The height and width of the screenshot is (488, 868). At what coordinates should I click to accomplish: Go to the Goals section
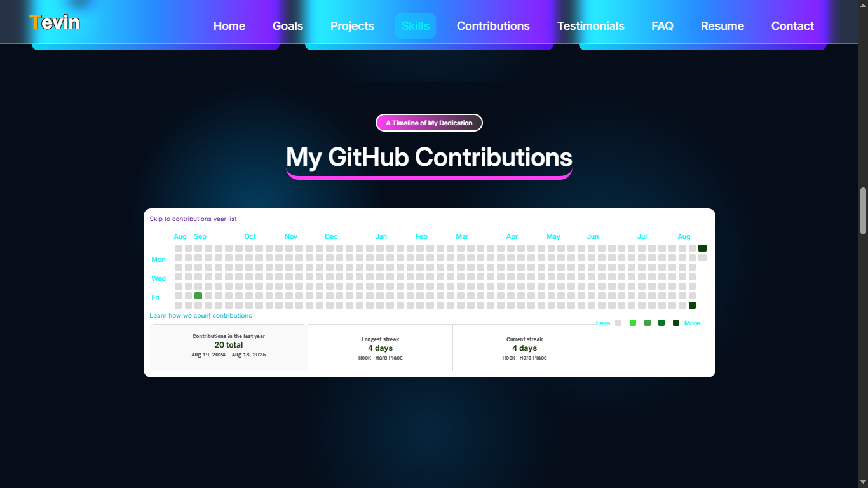tap(288, 26)
